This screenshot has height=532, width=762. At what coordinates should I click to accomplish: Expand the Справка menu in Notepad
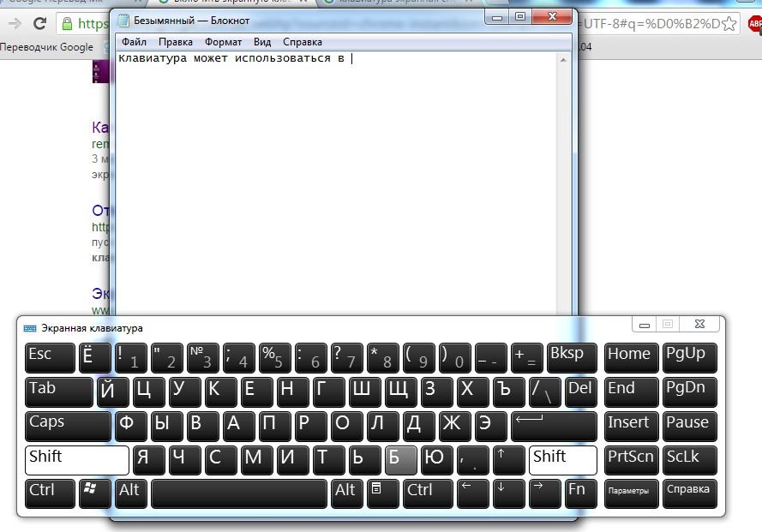click(303, 41)
